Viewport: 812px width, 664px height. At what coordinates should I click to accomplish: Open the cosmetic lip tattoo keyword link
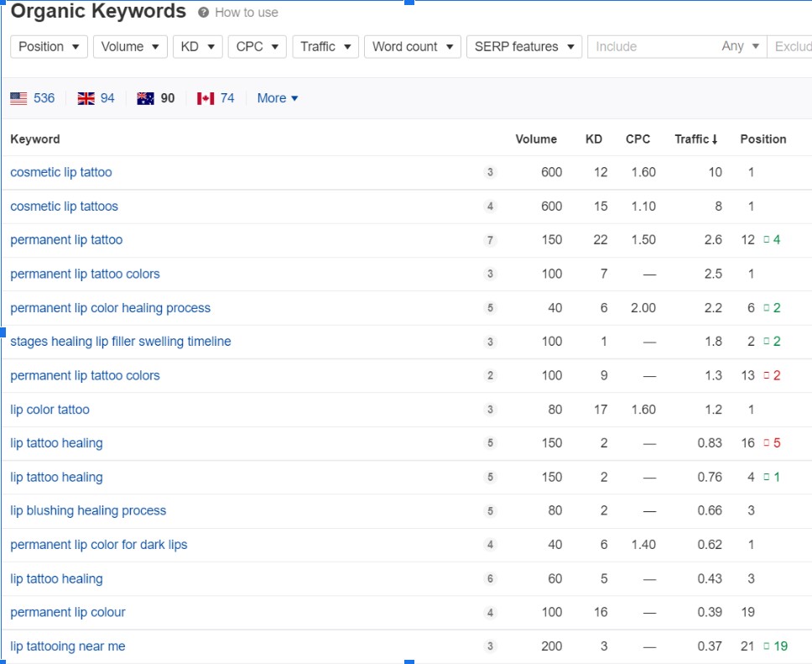coord(61,172)
